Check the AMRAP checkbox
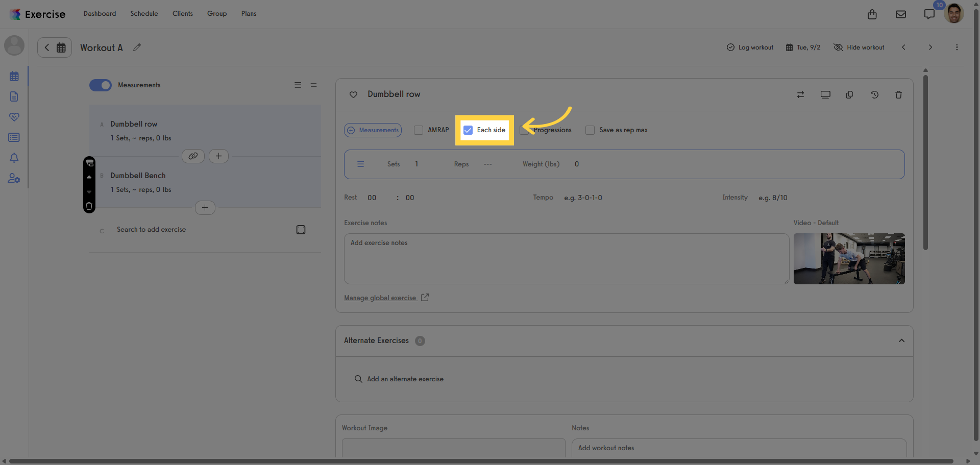980x465 pixels. tap(419, 130)
